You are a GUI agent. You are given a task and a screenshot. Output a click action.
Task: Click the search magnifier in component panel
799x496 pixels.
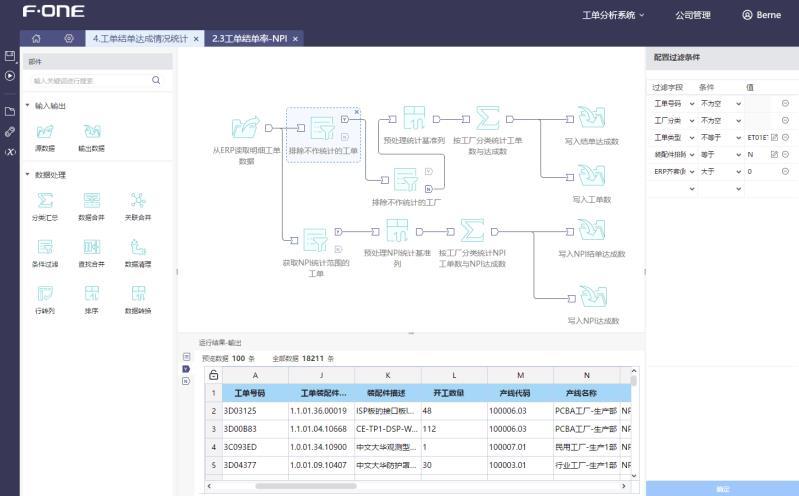point(156,80)
